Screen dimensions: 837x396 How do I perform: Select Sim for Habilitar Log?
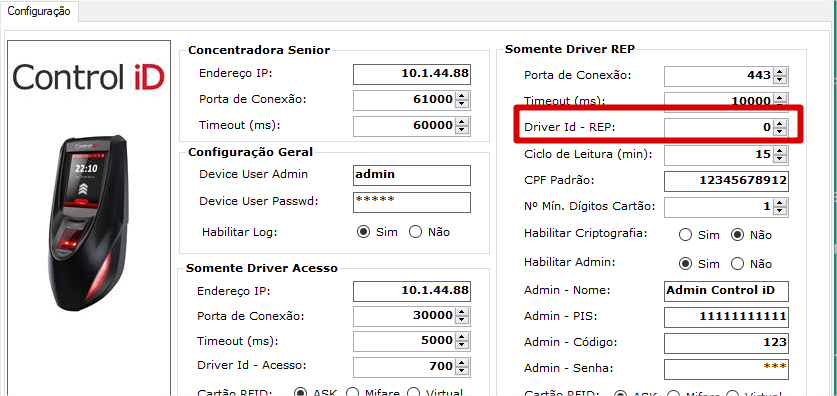364,232
